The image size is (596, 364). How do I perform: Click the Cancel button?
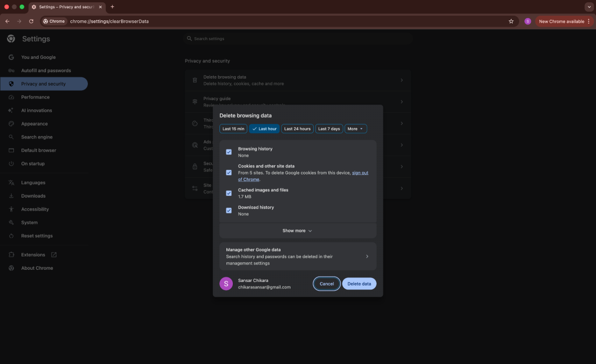pos(327,284)
